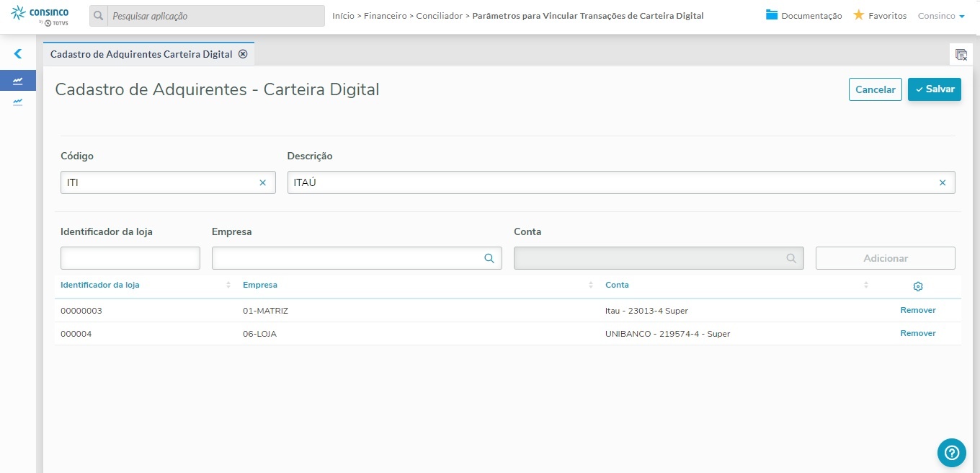Sort table by Conta column

coord(865,286)
